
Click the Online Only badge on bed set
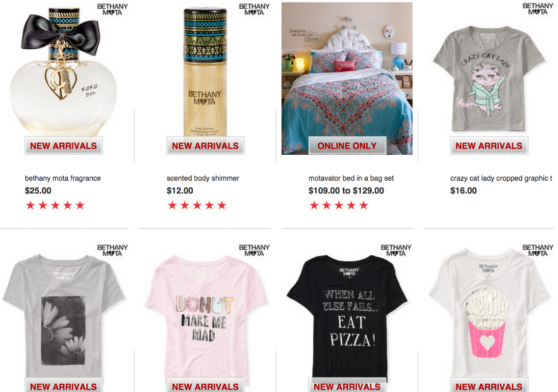point(347,146)
